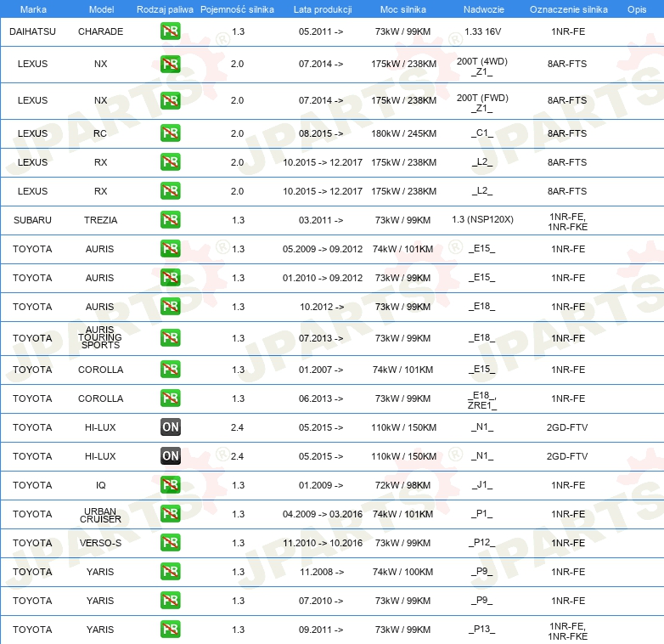Click the Marka column header

pos(33,9)
